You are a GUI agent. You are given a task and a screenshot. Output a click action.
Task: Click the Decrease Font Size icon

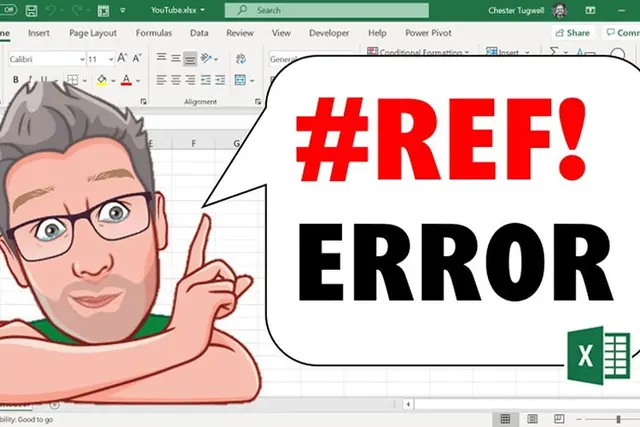(x=137, y=58)
